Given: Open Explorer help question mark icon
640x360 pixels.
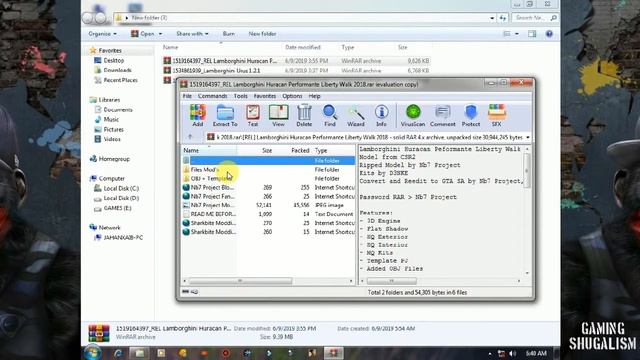Looking at the screenshot, I should (x=549, y=34).
